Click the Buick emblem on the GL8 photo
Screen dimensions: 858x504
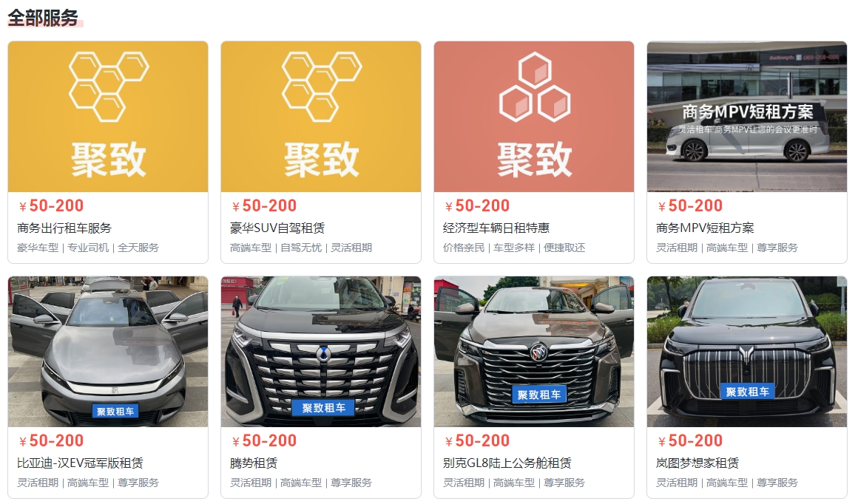(x=538, y=352)
